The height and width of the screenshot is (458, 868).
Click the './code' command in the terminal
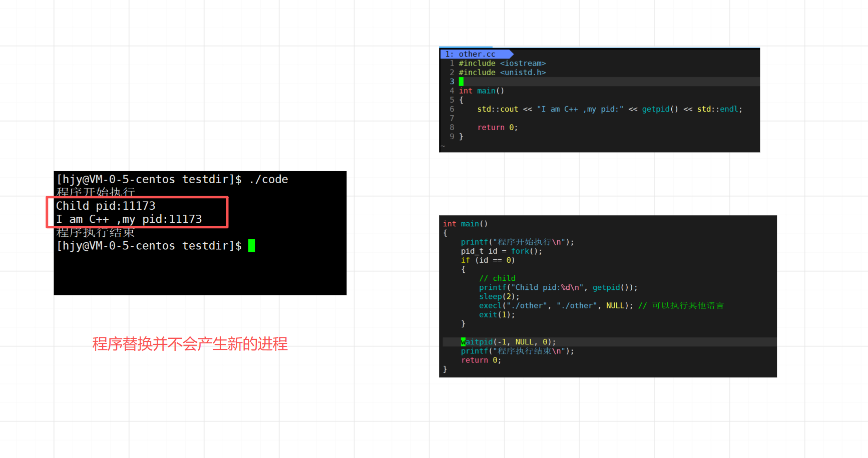click(269, 179)
